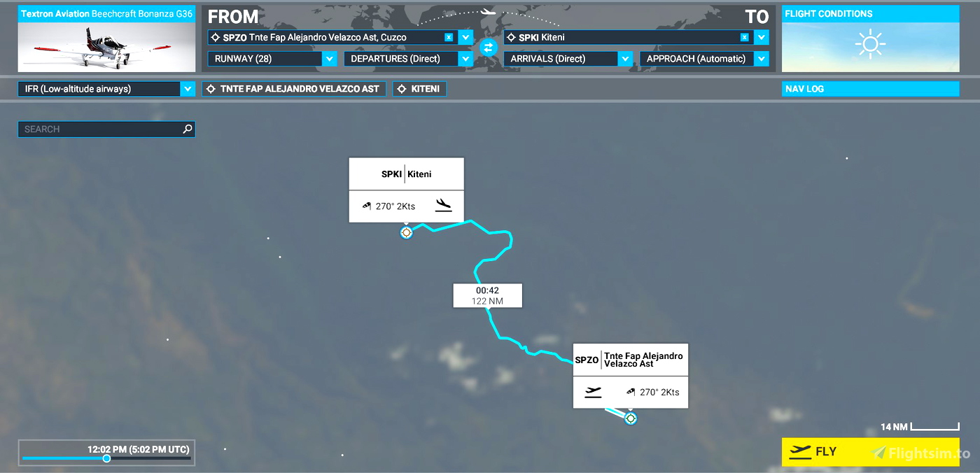Click the 00:42 122 NM route label
The image size is (980, 473).
[x=488, y=295]
